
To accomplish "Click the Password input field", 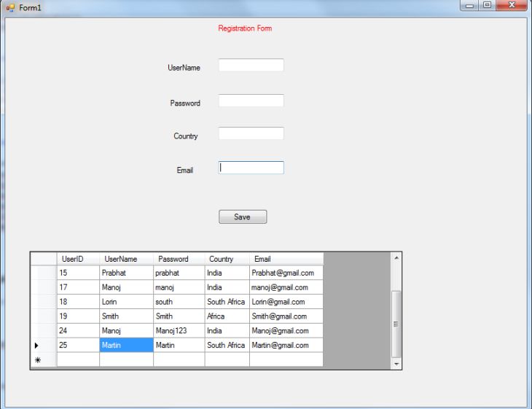I will pos(251,101).
